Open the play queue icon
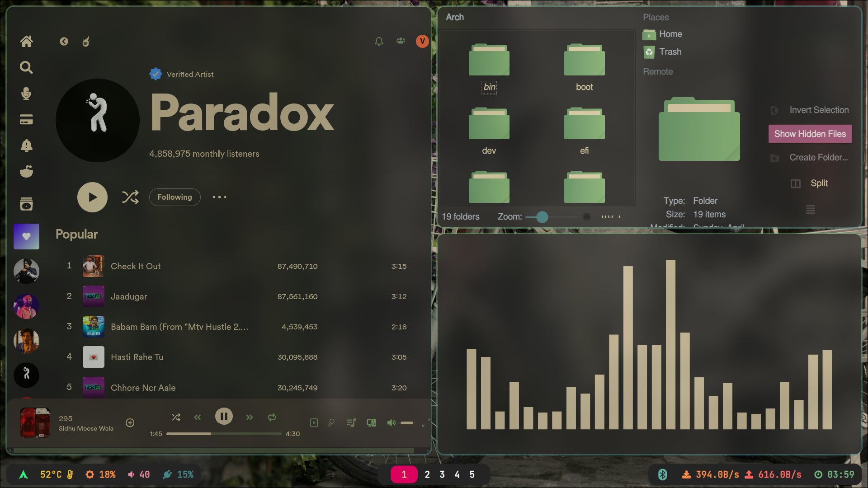The width and height of the screenshot is (868, 488). pos(351,423)
